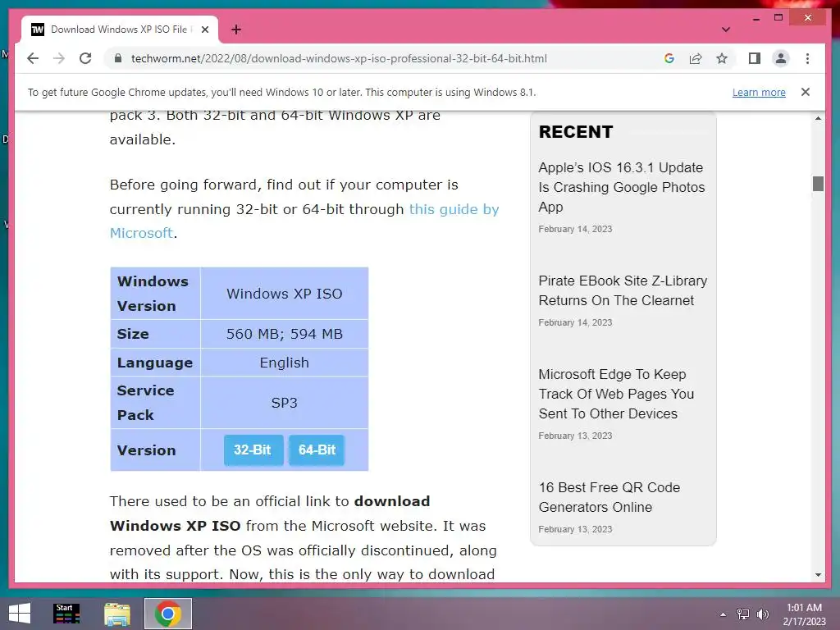Click the 560 MB; 594 MB cell

click(x=285, y=334)
